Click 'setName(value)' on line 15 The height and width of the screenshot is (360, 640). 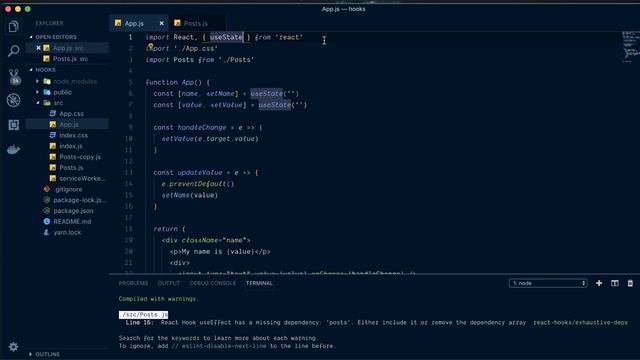click(x=189, y=195)
